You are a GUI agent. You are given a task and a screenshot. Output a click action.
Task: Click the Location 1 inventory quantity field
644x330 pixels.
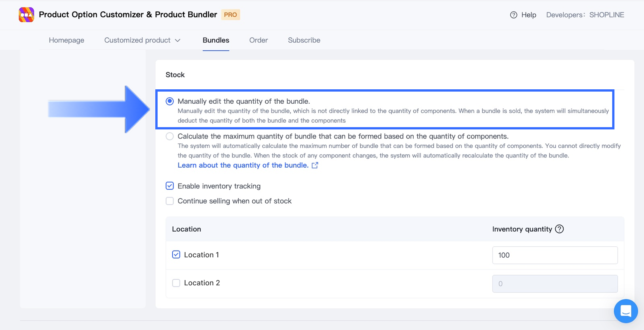click(555, 255)
